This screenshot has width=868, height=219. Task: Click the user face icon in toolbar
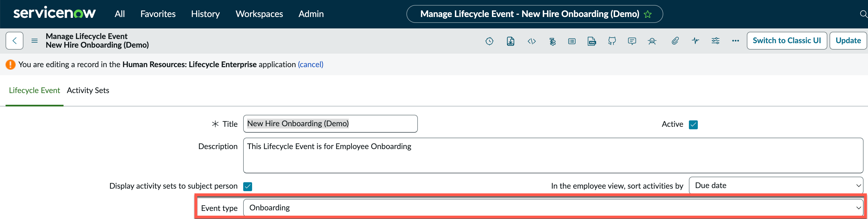pos(652,41)
